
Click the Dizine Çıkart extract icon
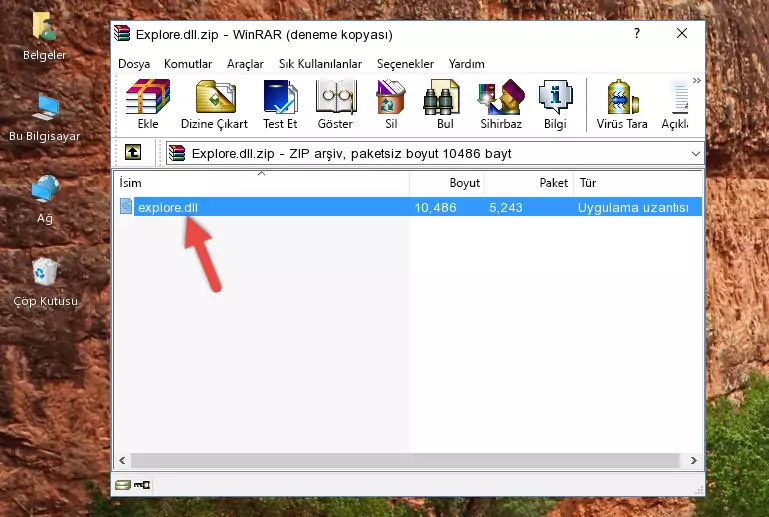point(214,104)
